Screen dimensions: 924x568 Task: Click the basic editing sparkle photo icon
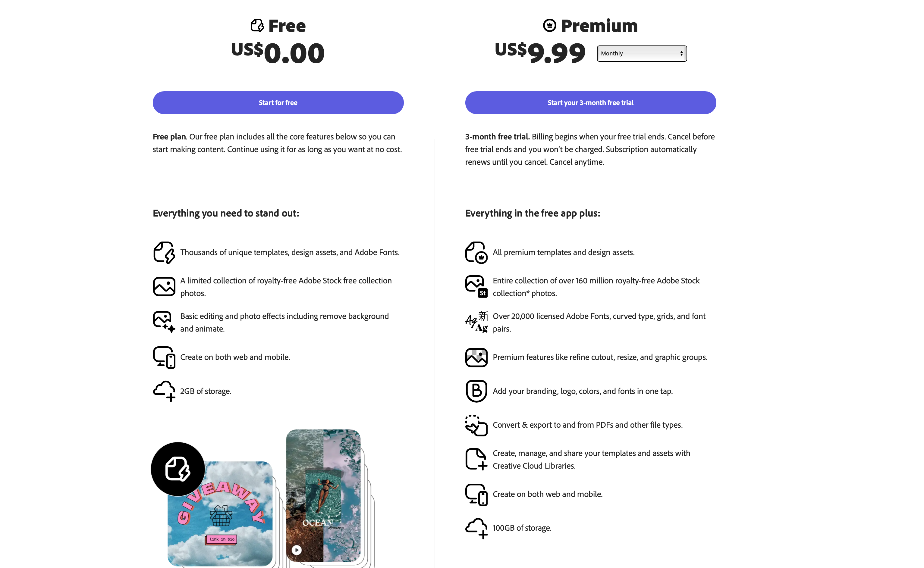click(x=164, y=322)
